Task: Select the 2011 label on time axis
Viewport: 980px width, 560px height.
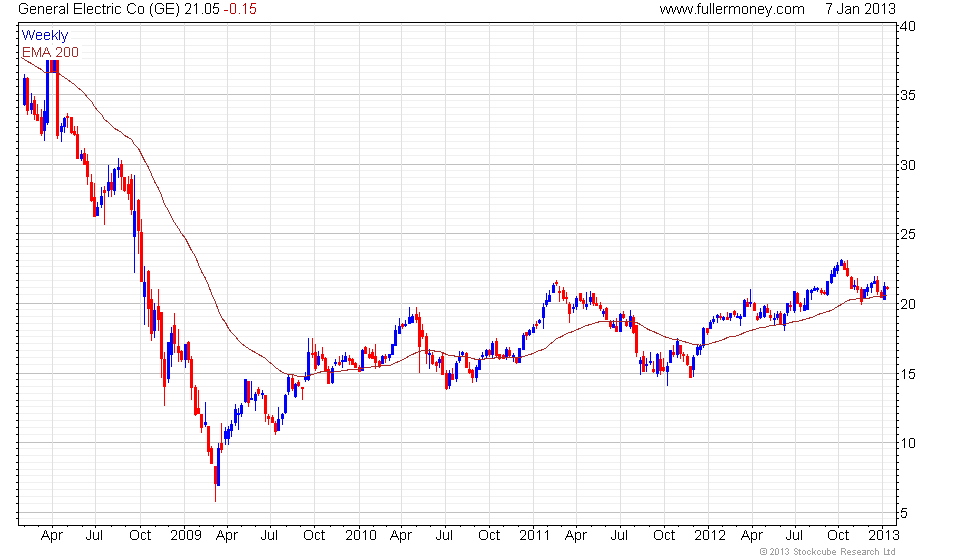Action: click(534, 536)
